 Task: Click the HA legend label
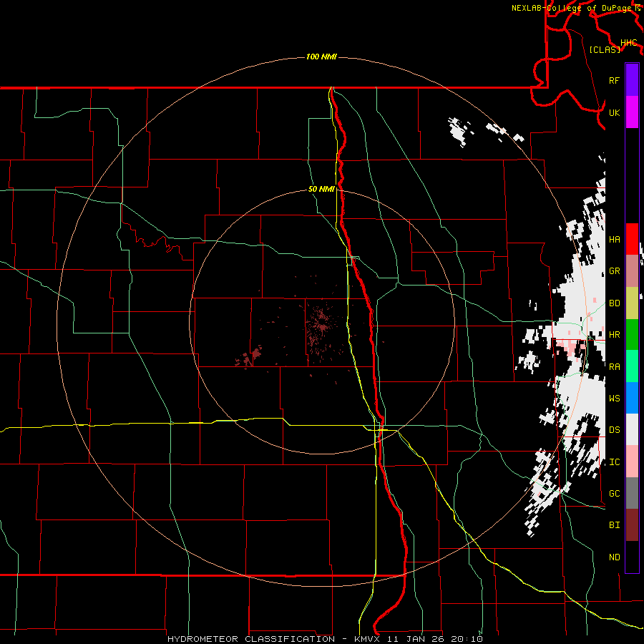[x=615, y=239]
